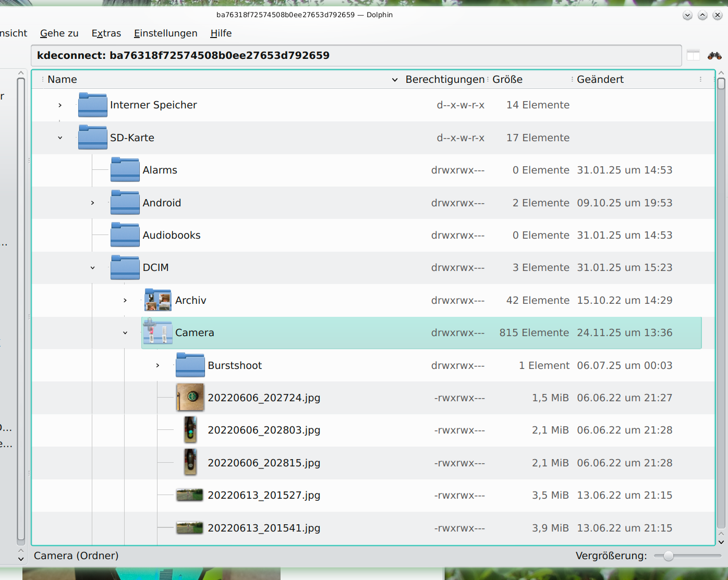Image resolution: width=728 pixels, height=580 pixels.
Task: Adjust the Vergrößerung zoom slider
Action: click(668, 556)
